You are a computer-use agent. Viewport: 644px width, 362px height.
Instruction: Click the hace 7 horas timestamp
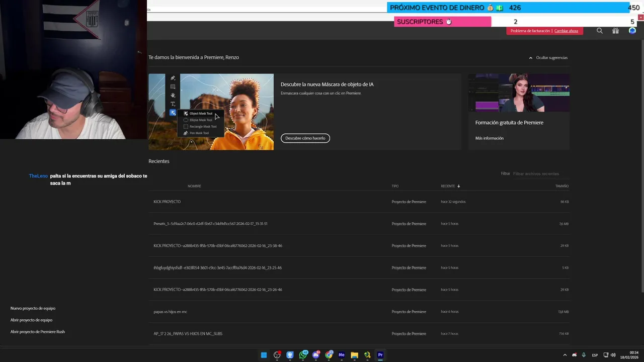click(x=450, y=334)
